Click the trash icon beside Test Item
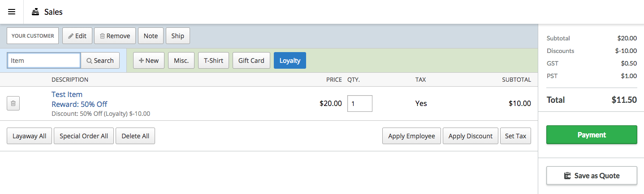The height and width of the screenshot is (194, 644). click(13, 104)
